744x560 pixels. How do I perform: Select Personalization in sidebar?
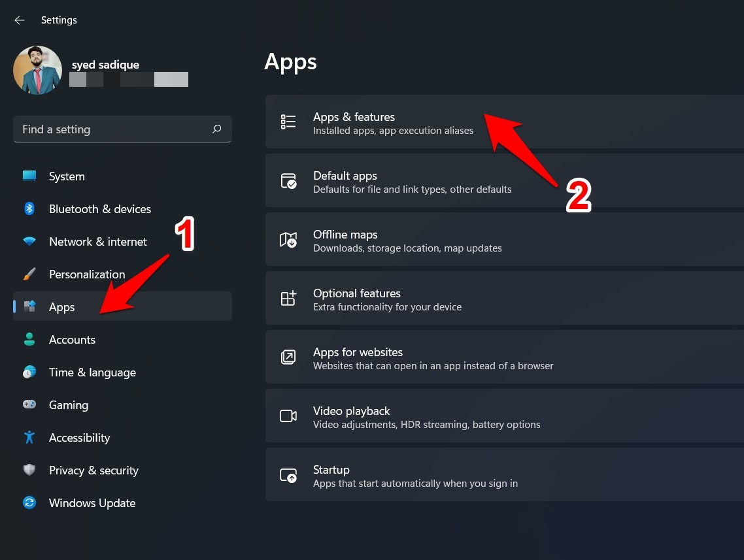122,274
